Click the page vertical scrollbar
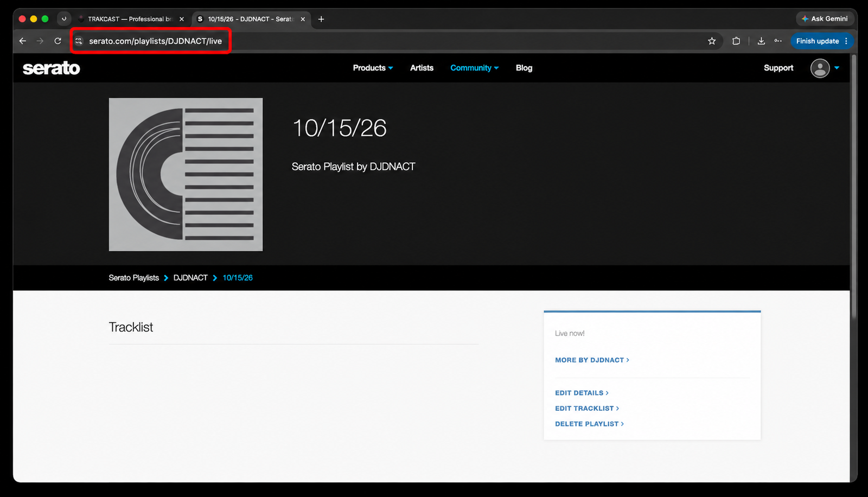Screen dimensions: 868x497 [853, 186]
